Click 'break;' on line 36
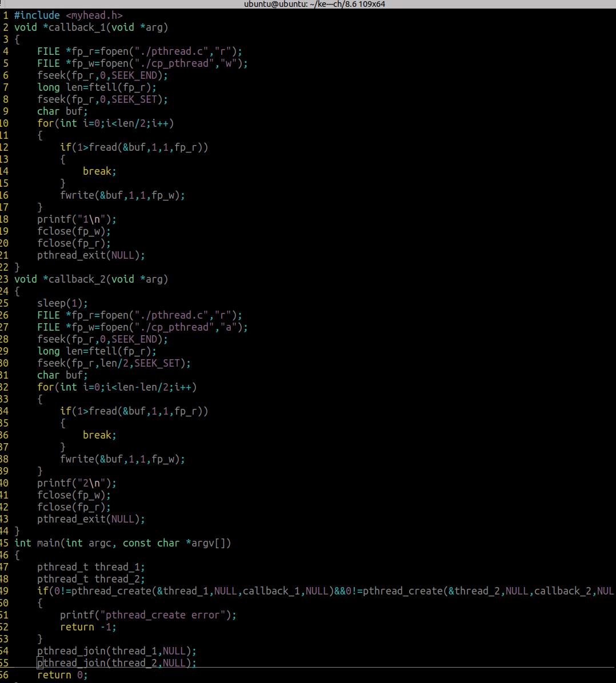Screen dimensions: 616x683 pyautogui.click(x=99, y=435)
